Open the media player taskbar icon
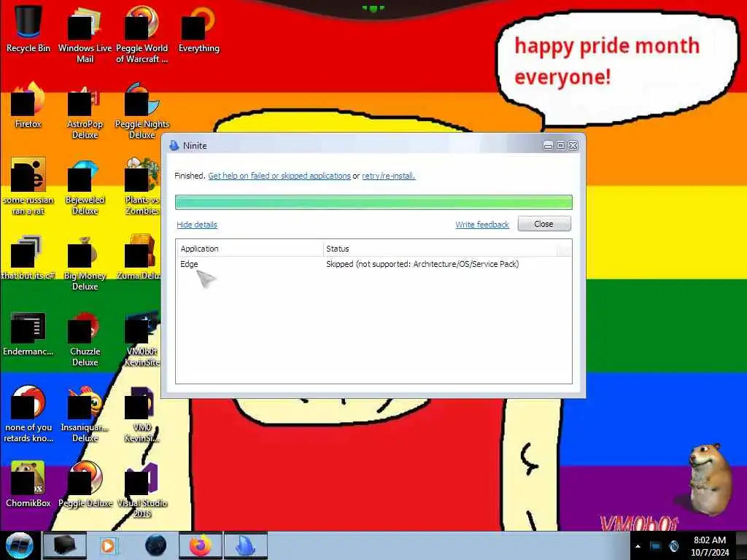The height and width of the screenshot is (560, 747). pyautogui.click(x=108, y=545)
